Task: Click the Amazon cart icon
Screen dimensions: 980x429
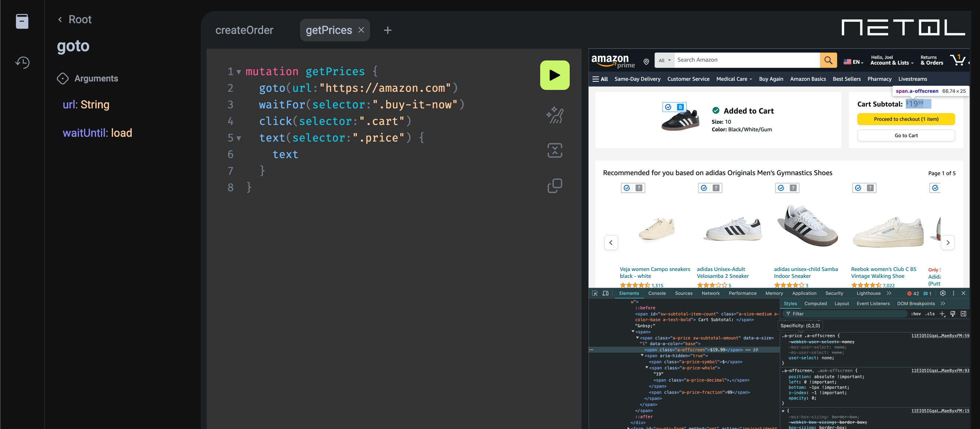Action: click(x=957, y=60)
